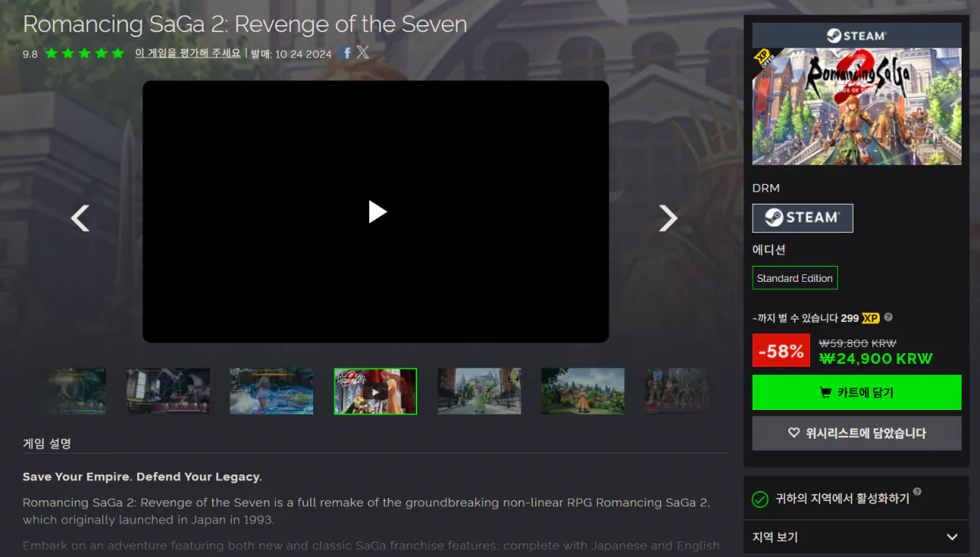Click the original price ₩59,800 KRW
The image size is (980, 557).
(857, 343)
